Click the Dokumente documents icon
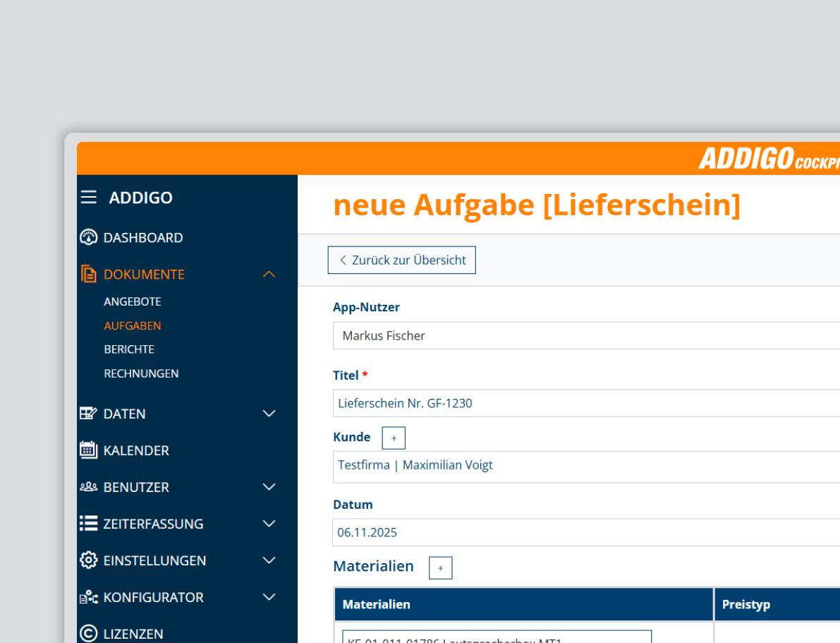The height and width of the screenshot is (643, 840). point(88,274)
